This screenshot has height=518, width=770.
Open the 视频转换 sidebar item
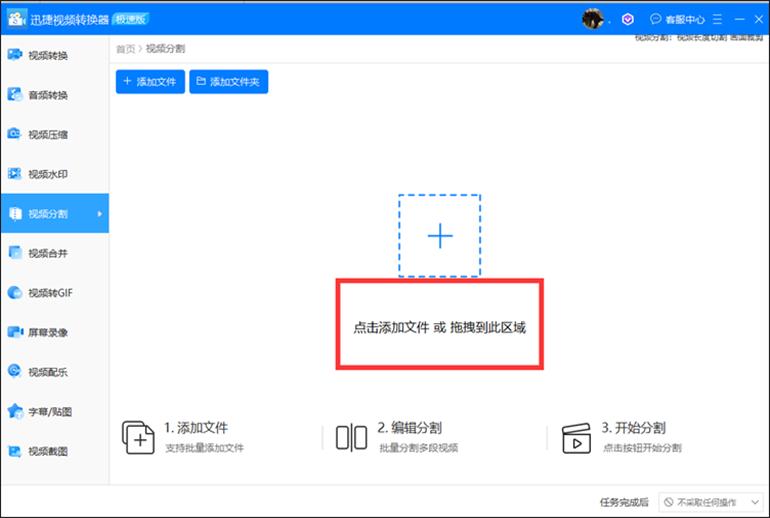54,55
